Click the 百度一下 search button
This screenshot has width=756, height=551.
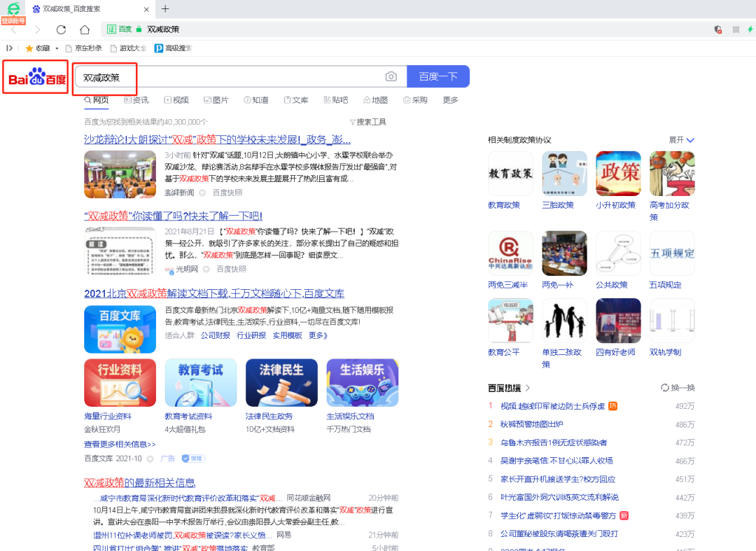438,76
